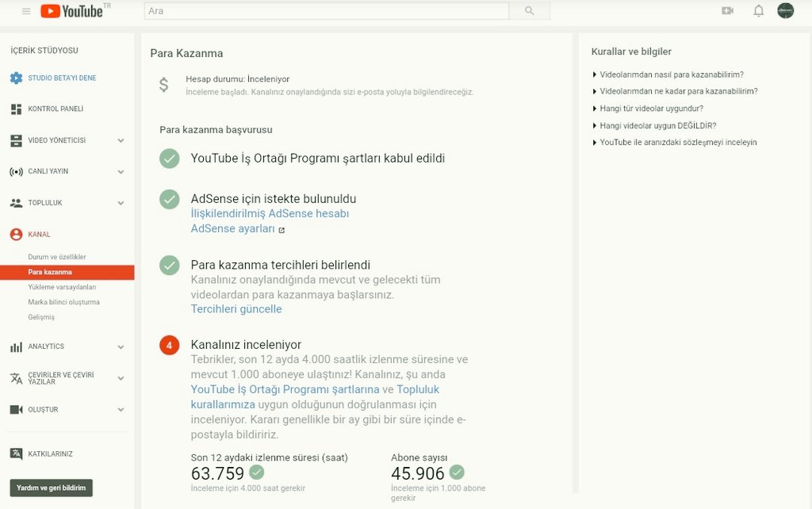This screenshot has width=812, height=509.
Task: Open Gelişmiş submenu item
Action: 41,317
